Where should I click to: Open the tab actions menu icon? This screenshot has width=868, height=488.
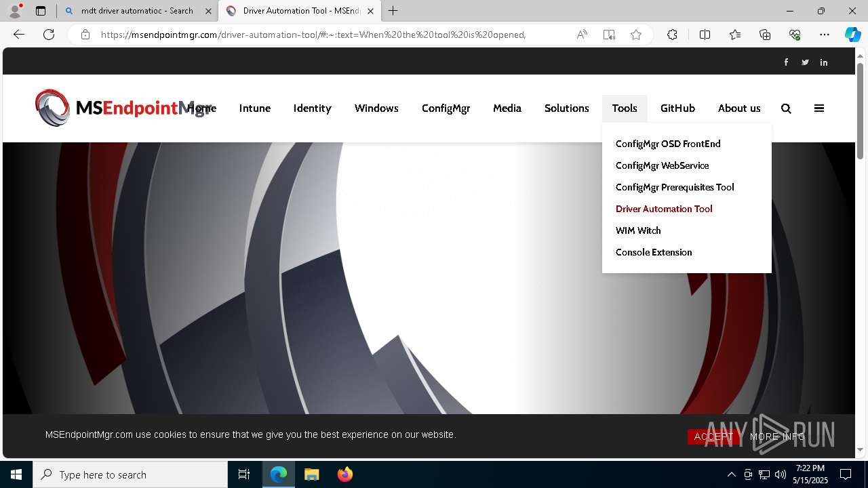click(41, 11)
